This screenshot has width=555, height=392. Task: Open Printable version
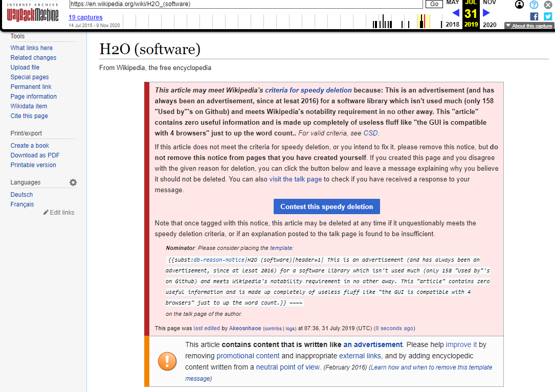click(x=33, y=165)
